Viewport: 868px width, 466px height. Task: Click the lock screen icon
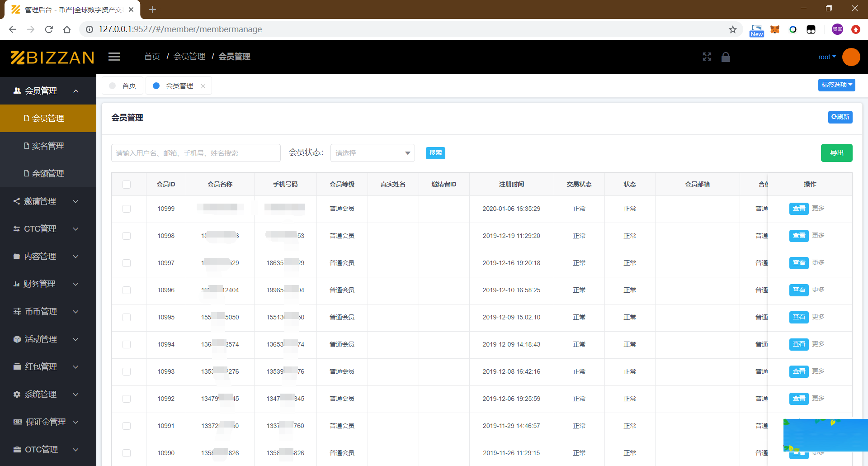pyautogui.click(x=726, y=57)
